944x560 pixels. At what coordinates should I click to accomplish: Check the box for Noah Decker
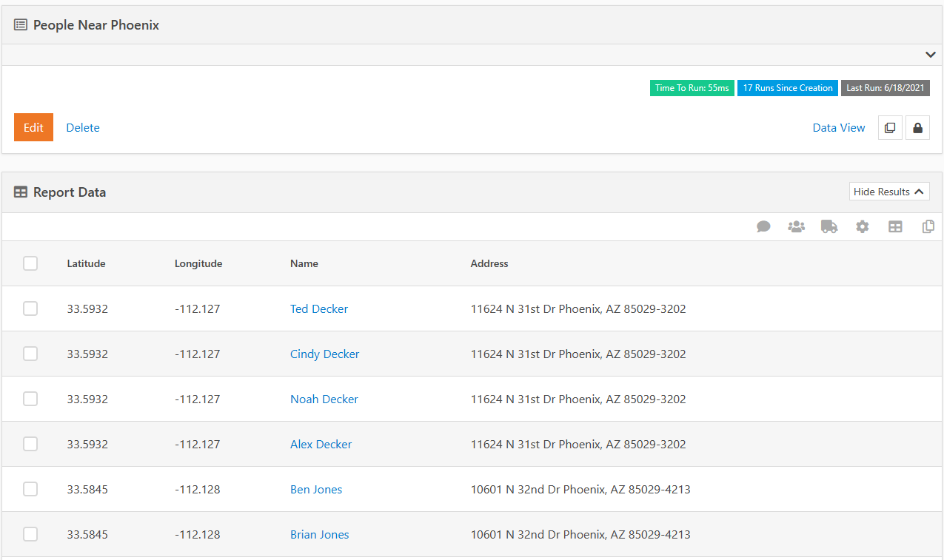pos(30,399)
